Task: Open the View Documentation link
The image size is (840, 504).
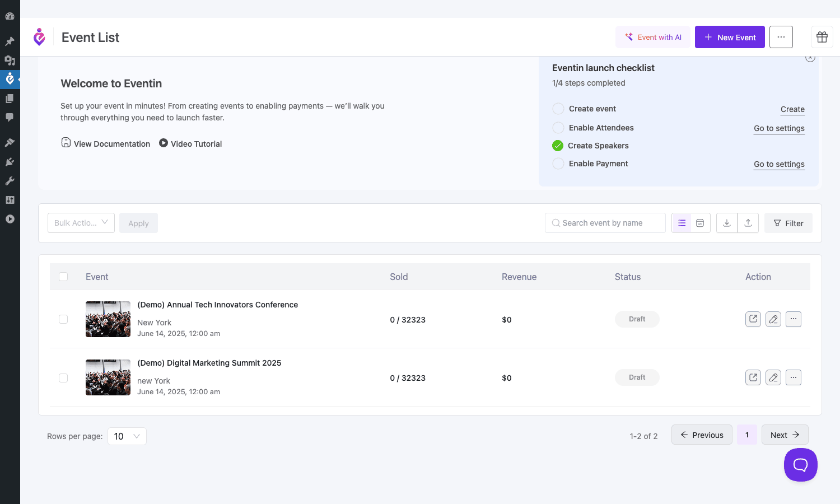Action: (x=106, y=143)
